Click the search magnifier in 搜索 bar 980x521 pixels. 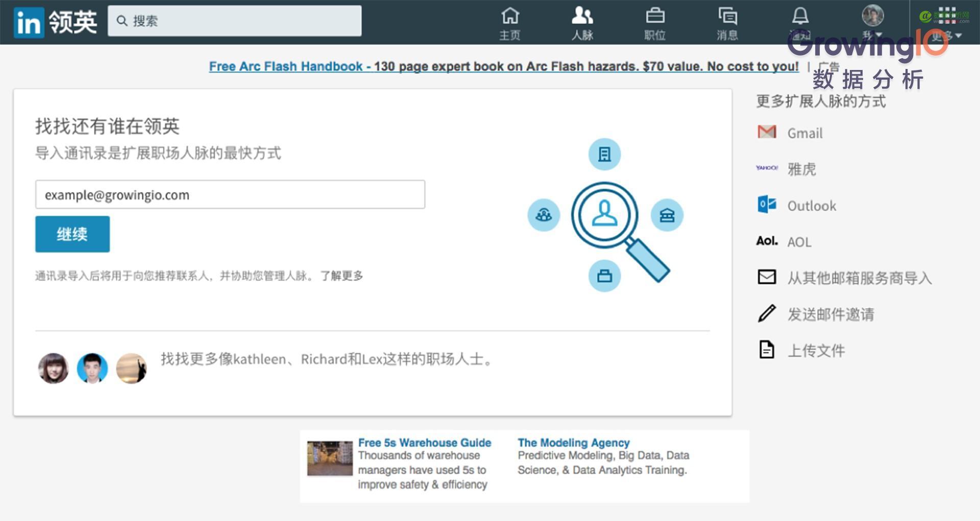point(122,20)
